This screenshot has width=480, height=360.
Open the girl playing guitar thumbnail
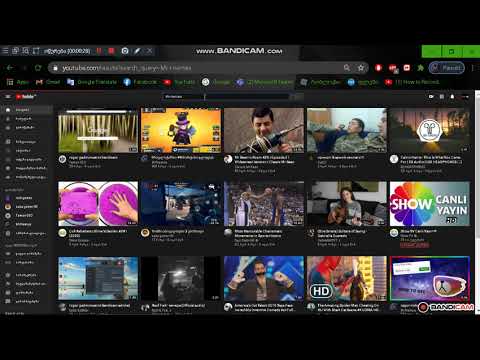tap(347, 204)
